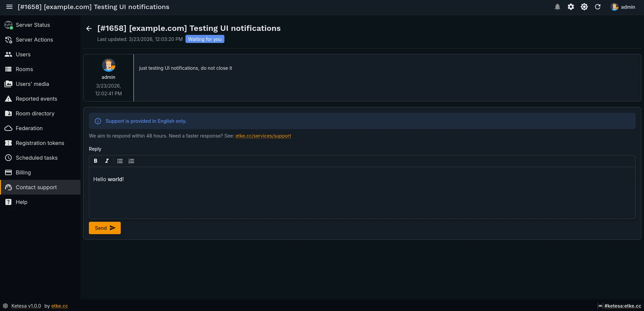The width and height of the screenshot is (644, 311).
Task: Click the 'Waiting for you' status badge
Action: pyautogui.click(x=205, y=39)
